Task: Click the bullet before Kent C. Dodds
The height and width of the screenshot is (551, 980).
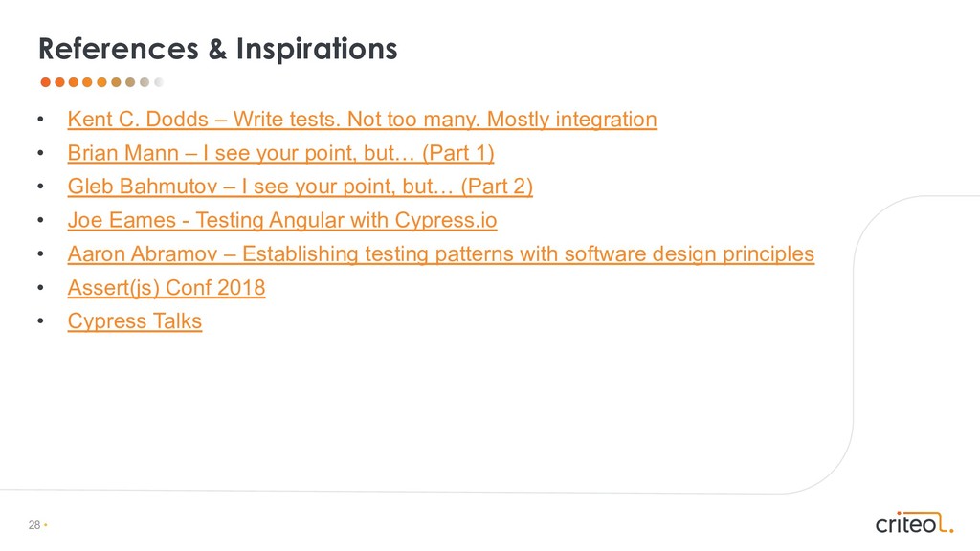Action: click(x=40, y=121)
